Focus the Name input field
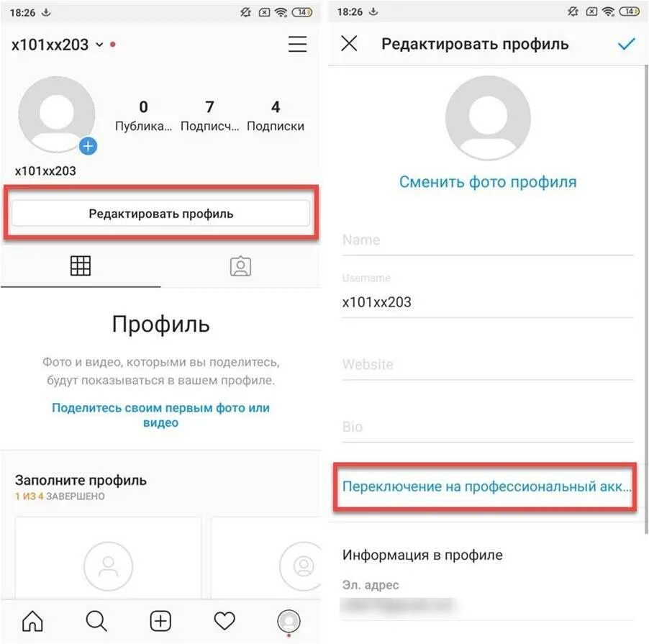 click(488, 240)
